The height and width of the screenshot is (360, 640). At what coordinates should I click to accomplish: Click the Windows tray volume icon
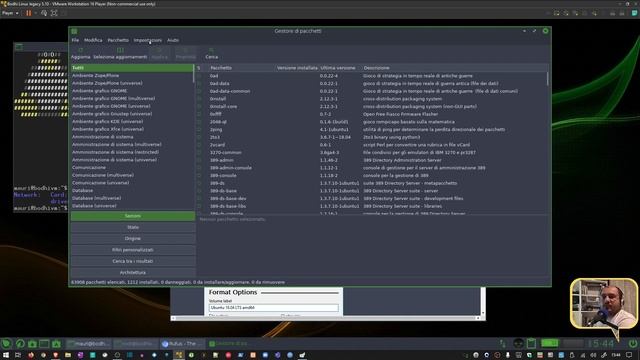tap(593, 355)
